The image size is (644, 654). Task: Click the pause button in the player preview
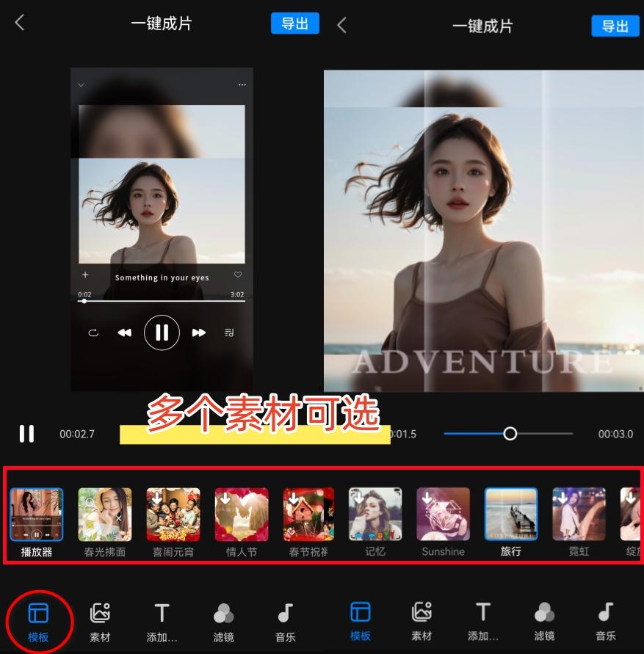coord(162,333)
